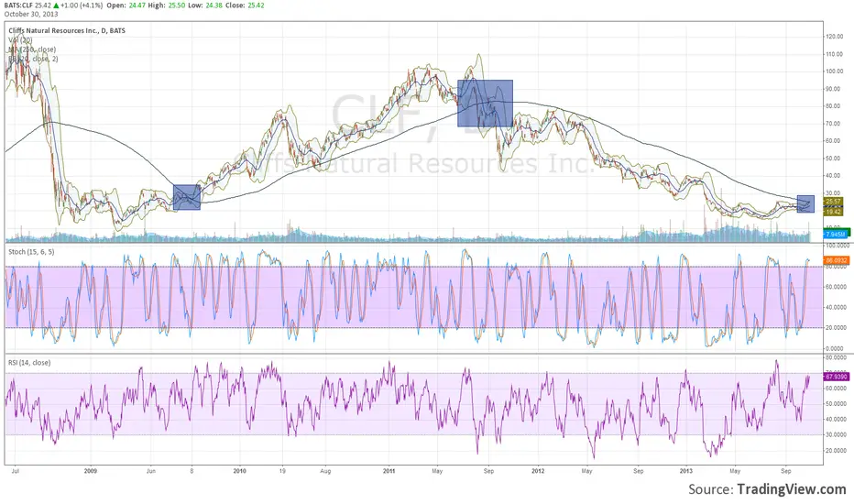Click the 7.945M volume tag
This screenshot has width=854, height=504.
[836, 235]
